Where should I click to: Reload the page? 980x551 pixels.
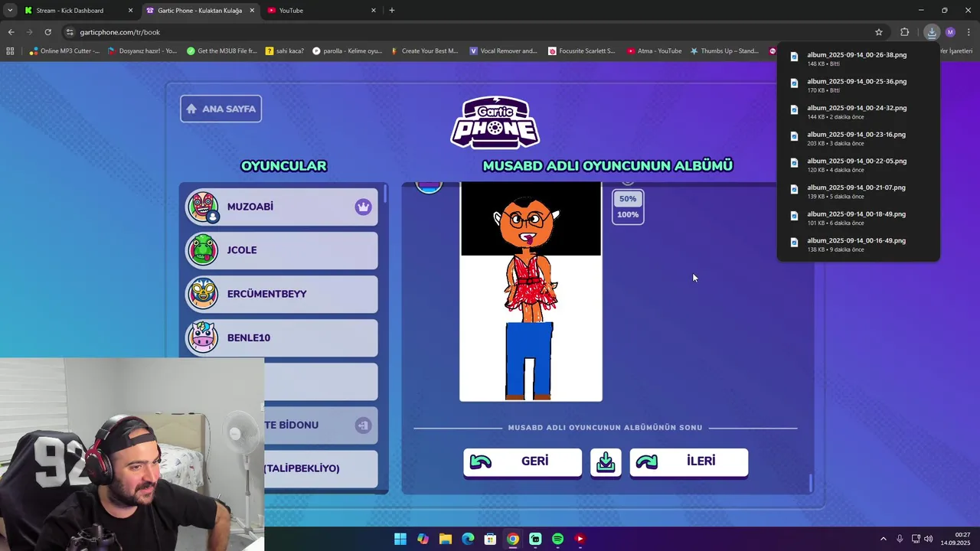point(47,32)
